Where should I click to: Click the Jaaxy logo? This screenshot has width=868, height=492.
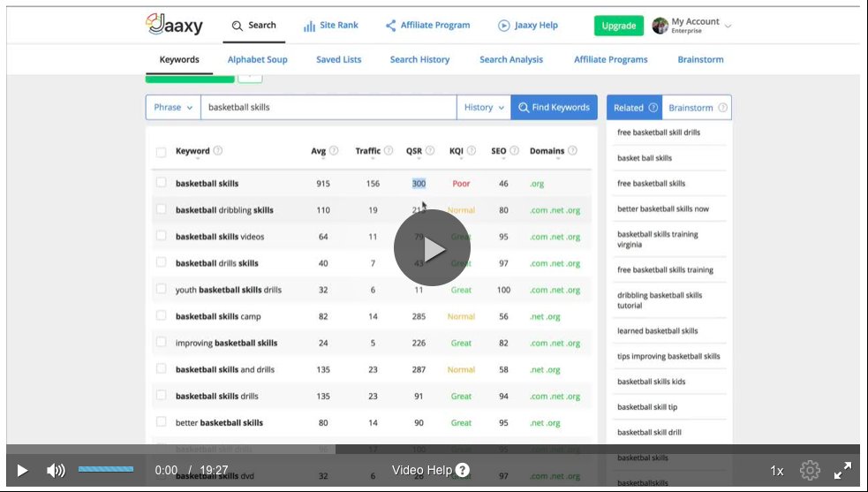click(x=174, y=25)
